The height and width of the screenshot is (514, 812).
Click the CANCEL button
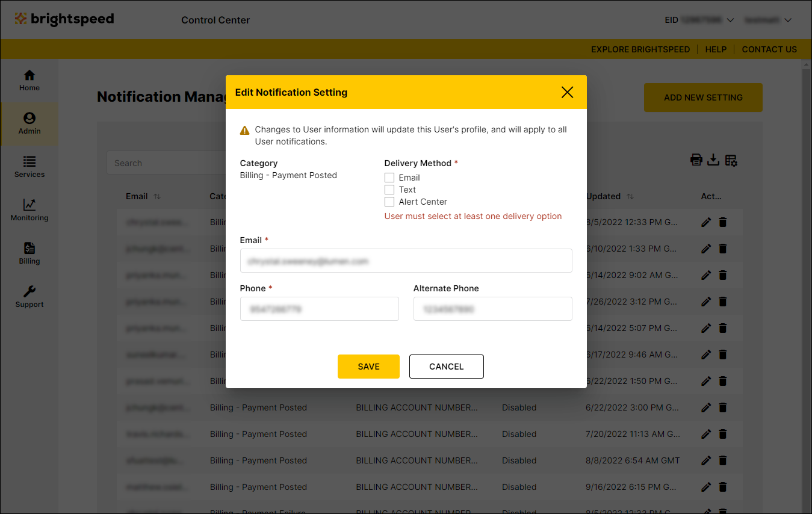click(x=447, y=367)
